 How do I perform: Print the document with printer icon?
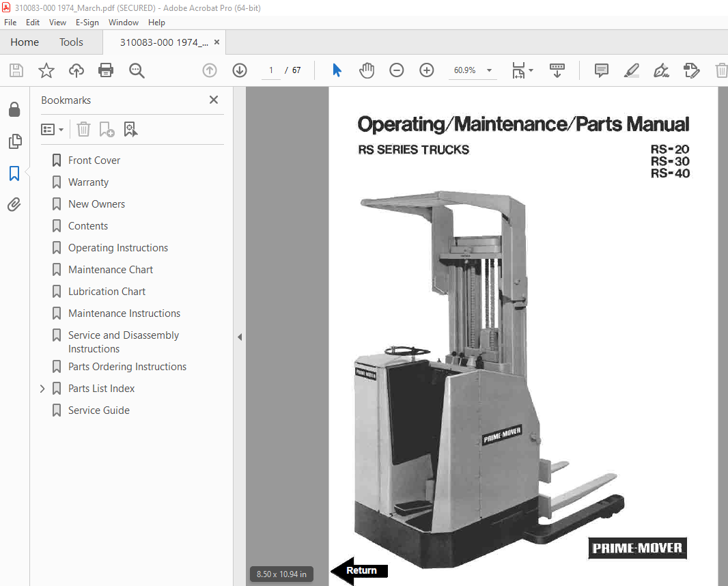click(106, 70)
